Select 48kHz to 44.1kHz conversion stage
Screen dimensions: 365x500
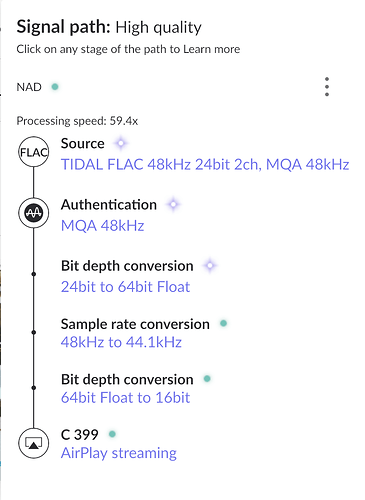pos(121,342)
